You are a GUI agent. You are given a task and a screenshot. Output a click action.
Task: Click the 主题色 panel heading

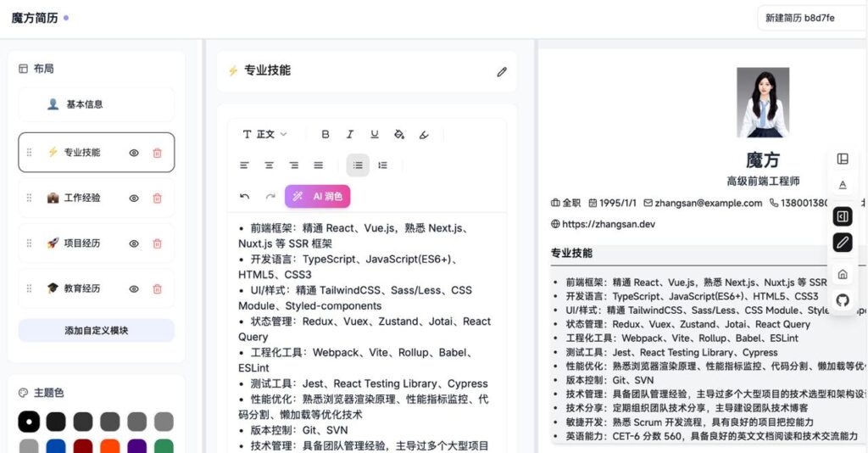48,393
